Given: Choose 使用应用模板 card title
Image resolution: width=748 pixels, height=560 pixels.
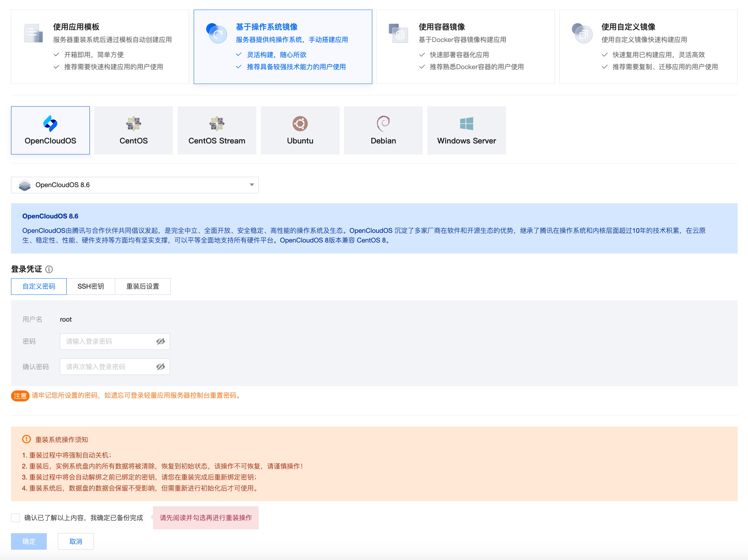Looking at the screenshot, I should [76, 27].
